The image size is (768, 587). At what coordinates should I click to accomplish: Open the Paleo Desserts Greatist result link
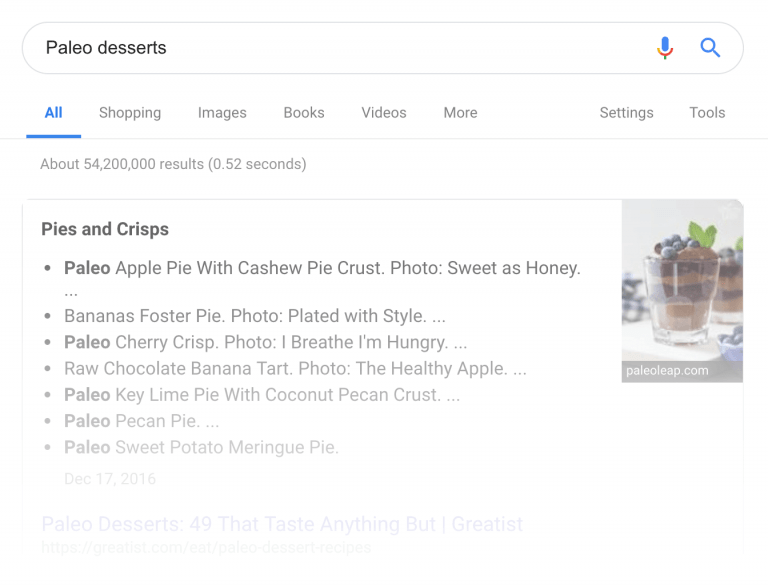click(x=282, y=524)
